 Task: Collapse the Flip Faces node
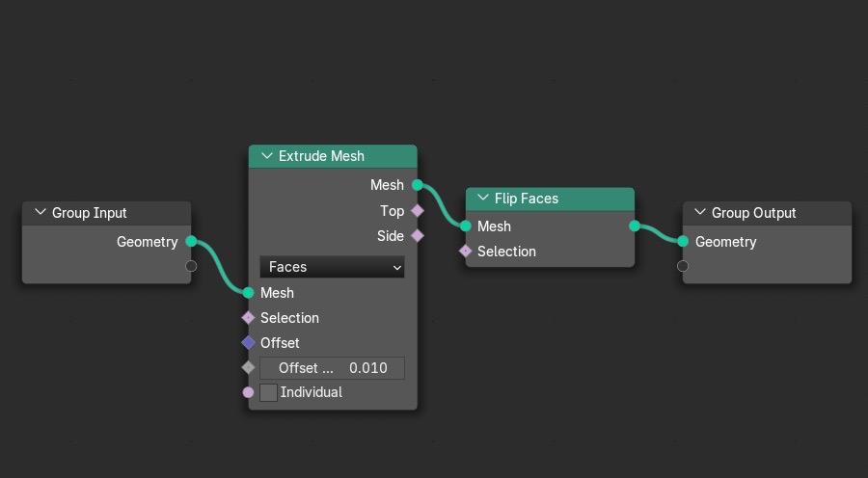[x=483, y=199]
